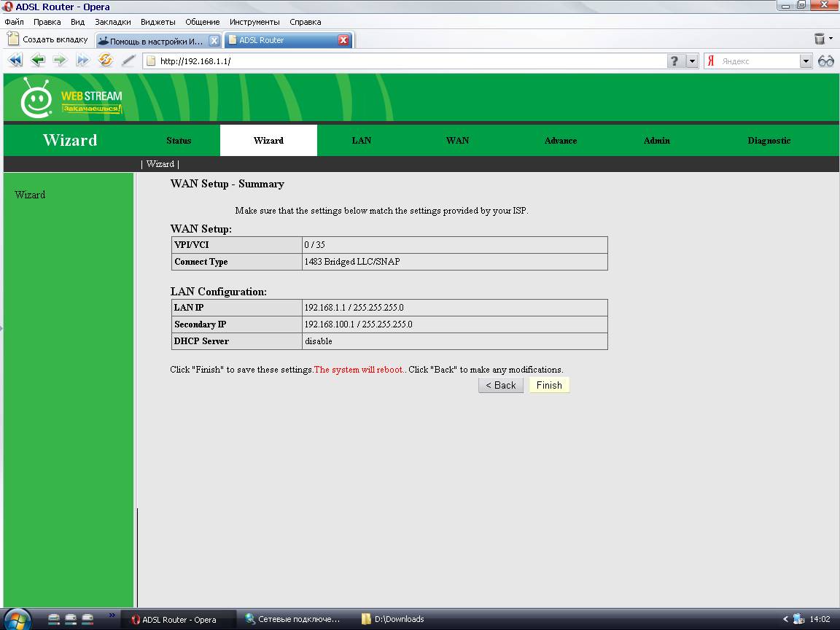Open D:\Downloads window from the taskbar

point(398,619)
